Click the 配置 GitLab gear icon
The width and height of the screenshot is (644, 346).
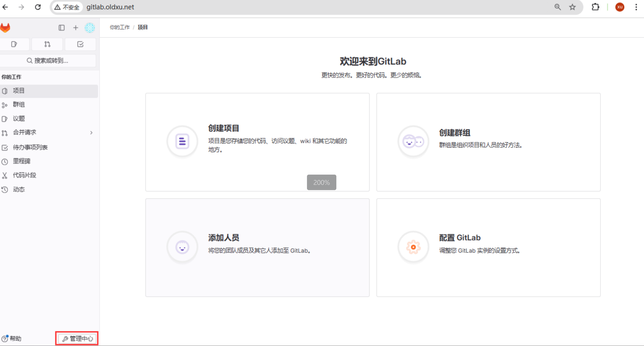[413, 247]
